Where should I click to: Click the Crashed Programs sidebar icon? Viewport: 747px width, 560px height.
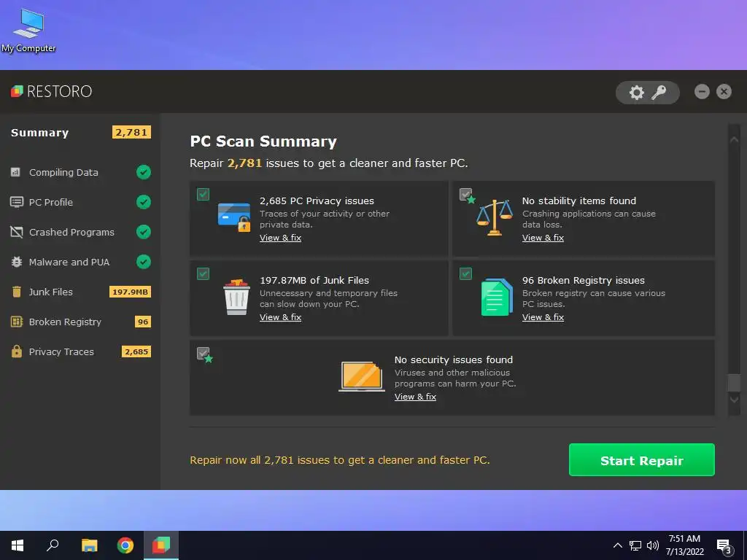pos(17,232)
